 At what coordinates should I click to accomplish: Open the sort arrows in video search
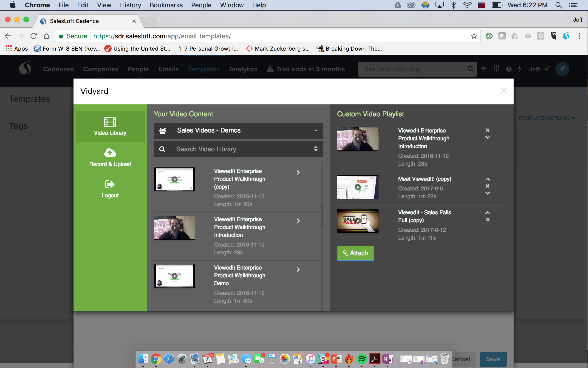pyautogui.click(x=316, y=149)
